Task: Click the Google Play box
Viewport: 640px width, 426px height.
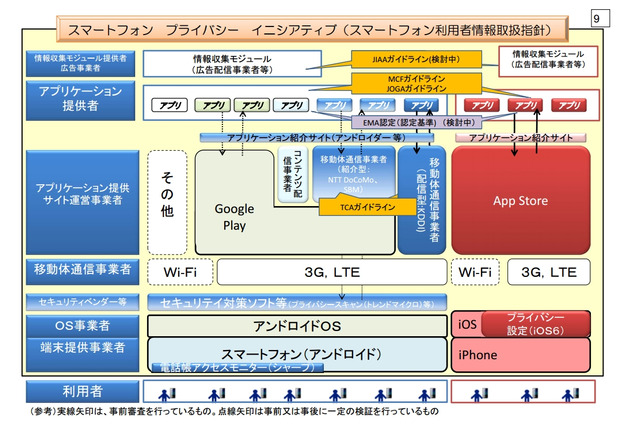Action: (x=234, y=216)
